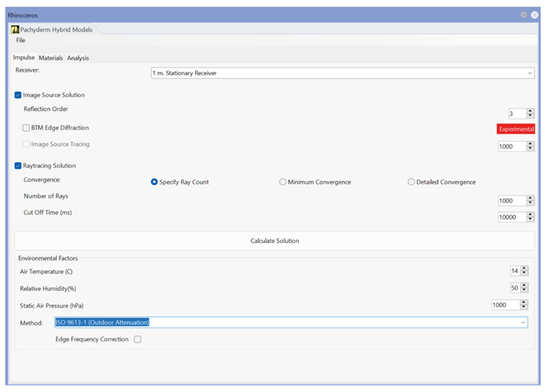This screenshot has height=392, width=546.
Task: Open the panel gear settings icon
Action: coord(524,15)
